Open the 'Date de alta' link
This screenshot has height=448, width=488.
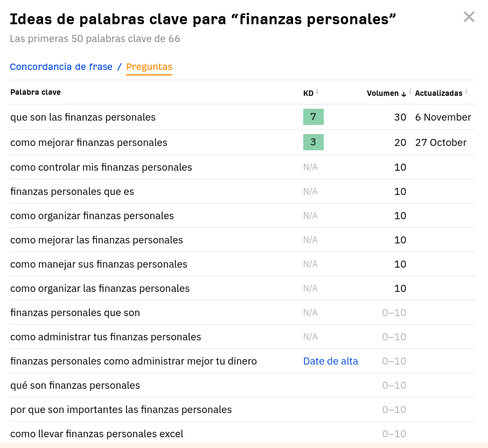pos(330,361)
